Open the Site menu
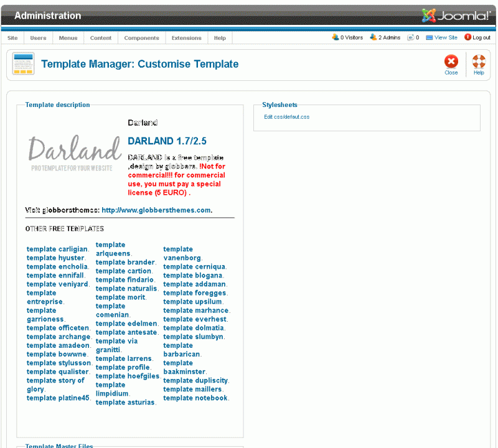The height and width of the screenshot is (448, 498). (x=12, y=38)
